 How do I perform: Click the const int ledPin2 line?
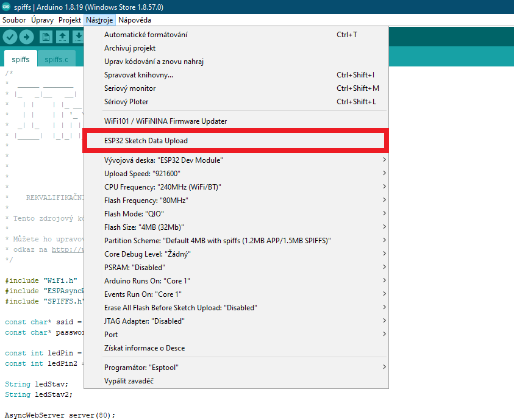click(45, 363)
